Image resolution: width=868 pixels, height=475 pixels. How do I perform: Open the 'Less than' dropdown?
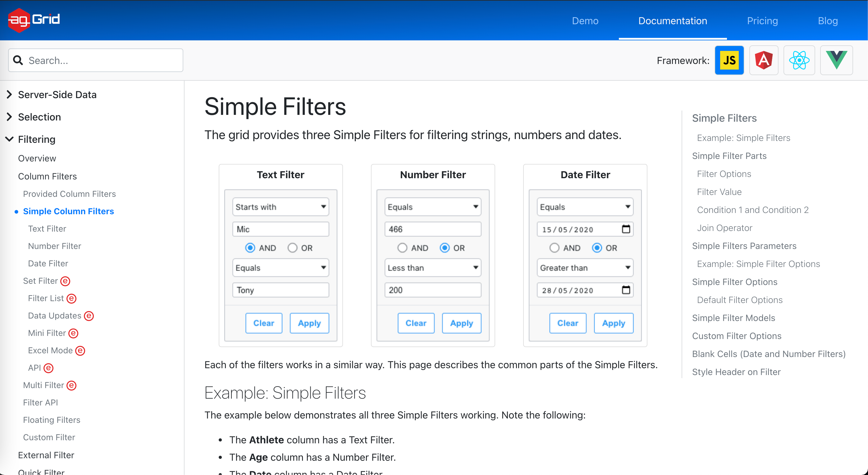pyautogui.click(x=433, y=268)
